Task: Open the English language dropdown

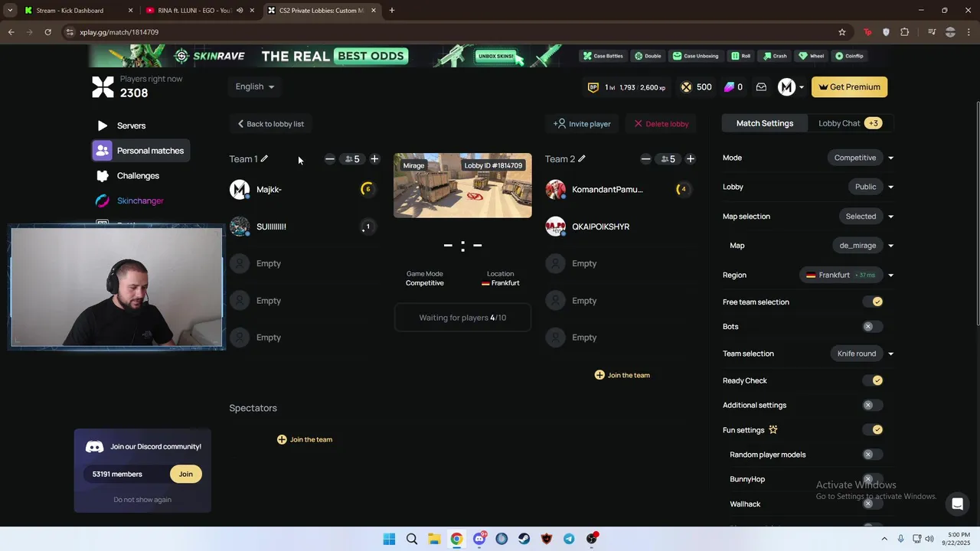Action: coord(255,86)
